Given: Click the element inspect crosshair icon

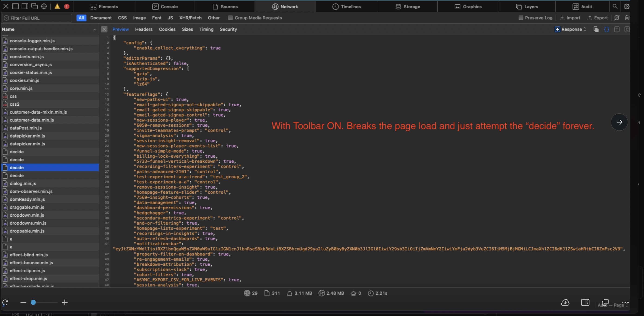Looking at the screenshot, I should (44, 6).
